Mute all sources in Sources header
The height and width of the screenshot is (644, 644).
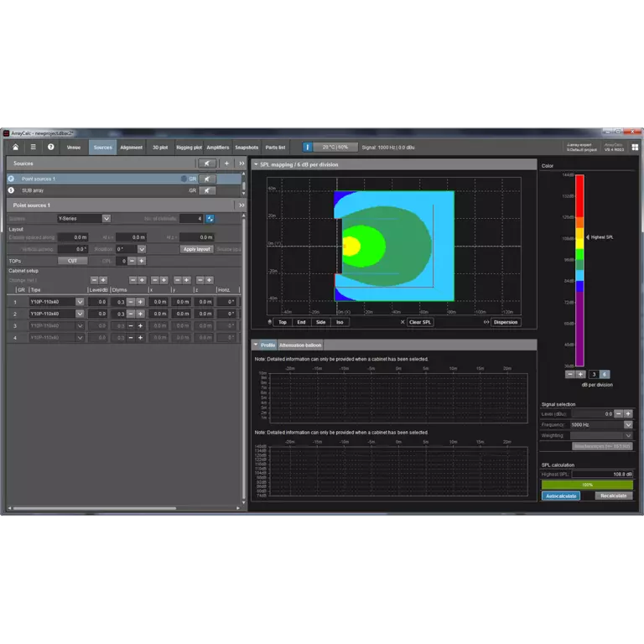coord(206,164)
